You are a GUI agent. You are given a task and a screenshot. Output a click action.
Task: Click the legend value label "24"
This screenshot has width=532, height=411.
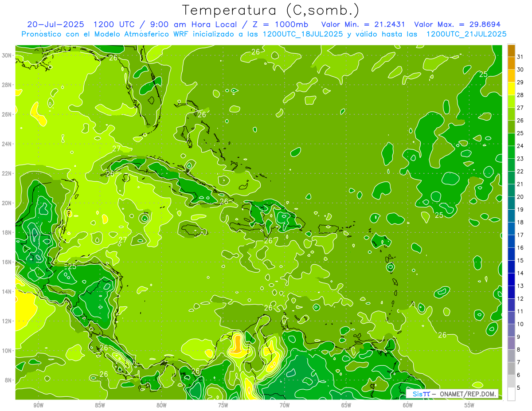click(x=520, y=145)
